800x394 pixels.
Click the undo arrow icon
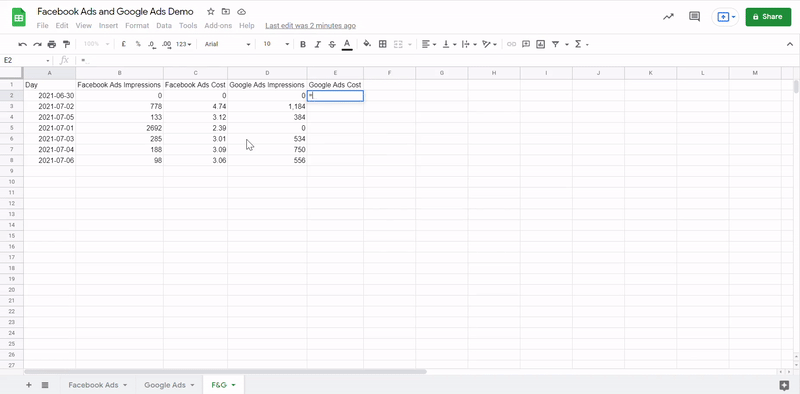(x=22, y=44)
